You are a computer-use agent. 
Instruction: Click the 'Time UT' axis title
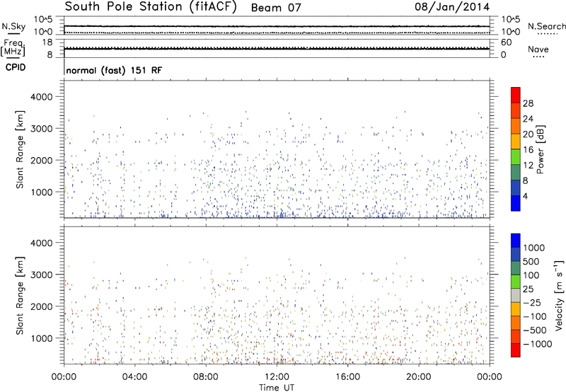[x=277, y=387]
